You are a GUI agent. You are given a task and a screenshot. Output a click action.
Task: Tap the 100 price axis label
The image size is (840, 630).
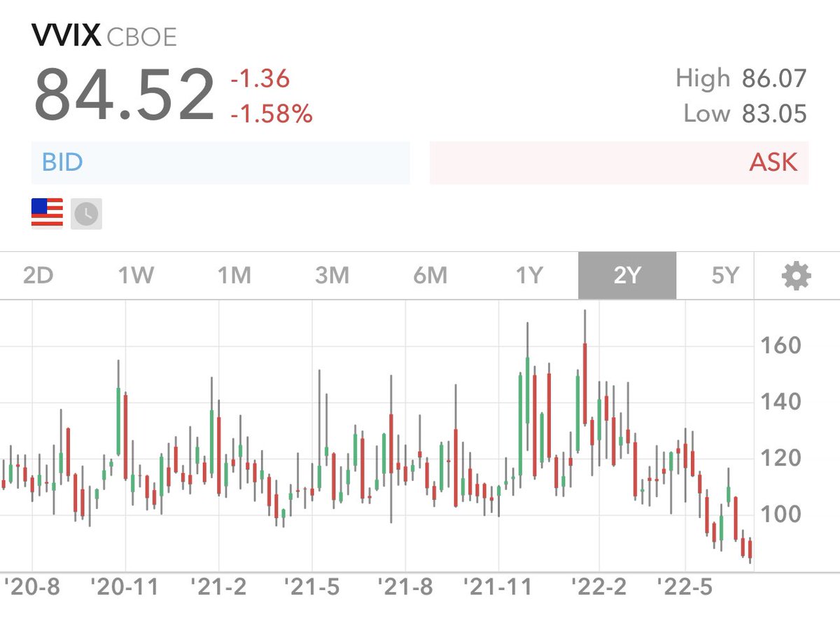tap(781, 515)
